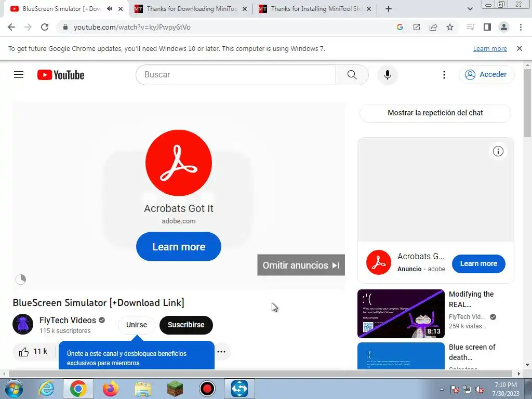Go to YouTube home via logo
The width and height of the screenshot is (532, 399).
[x=61, y=75]
